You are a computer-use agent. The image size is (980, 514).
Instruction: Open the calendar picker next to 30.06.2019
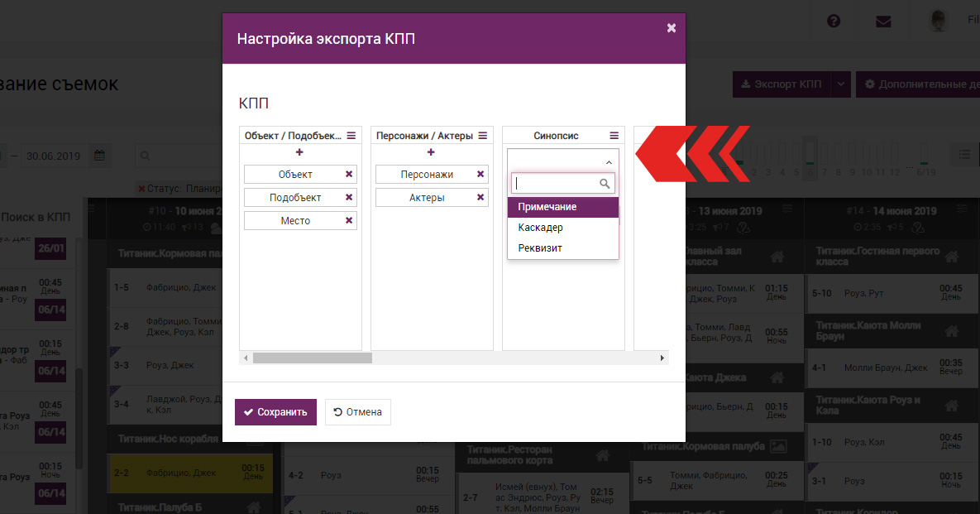pyautogui.click(x=99, y=155)
